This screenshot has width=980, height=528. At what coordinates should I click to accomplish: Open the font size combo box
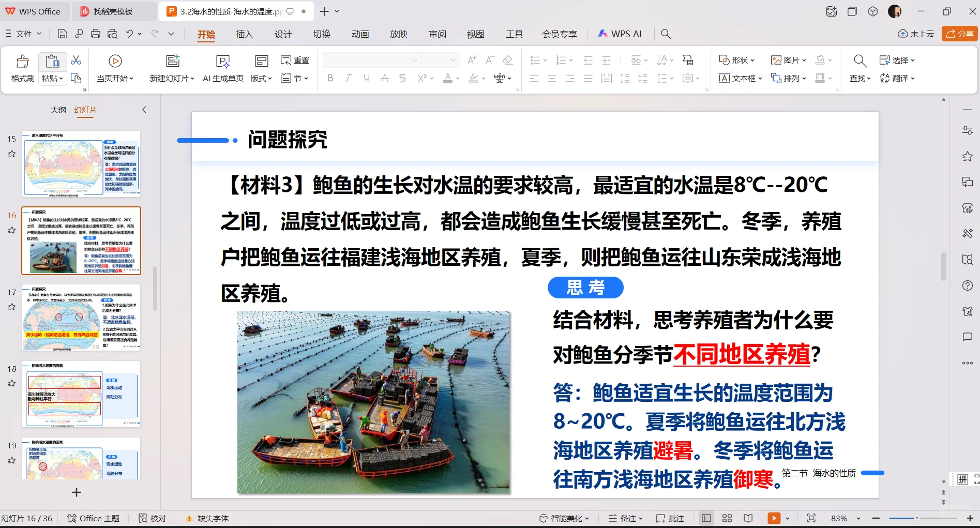point(440,60)
